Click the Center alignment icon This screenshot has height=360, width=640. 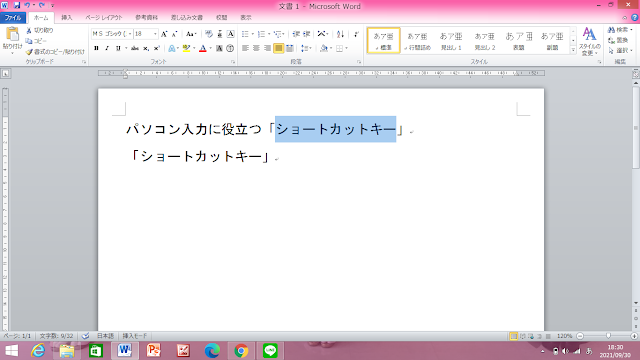tap(256, 48)
